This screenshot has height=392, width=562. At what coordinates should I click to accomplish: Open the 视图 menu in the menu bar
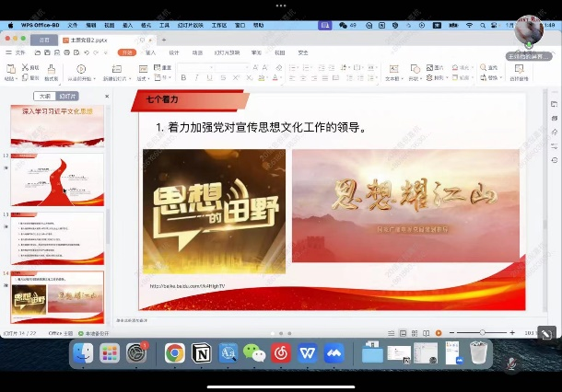coord(111,25)
